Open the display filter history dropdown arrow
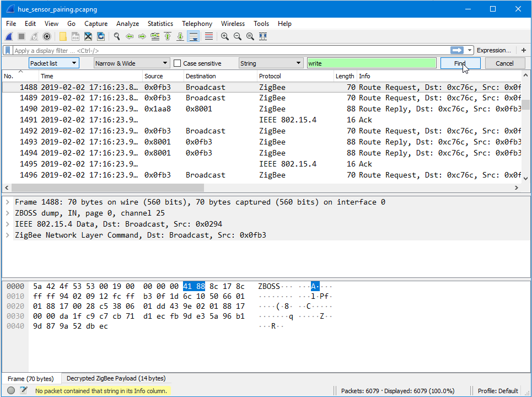Image resolution: width=532 pixels, height=397 pixels. [x=470, y=50]
